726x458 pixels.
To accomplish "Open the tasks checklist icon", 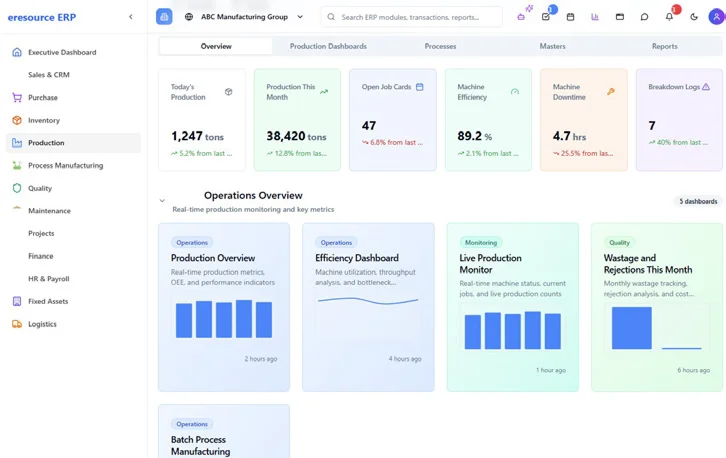I will click(545, 17).
